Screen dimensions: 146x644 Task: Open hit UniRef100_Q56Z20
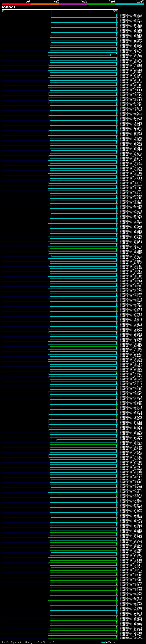point(131,45)
